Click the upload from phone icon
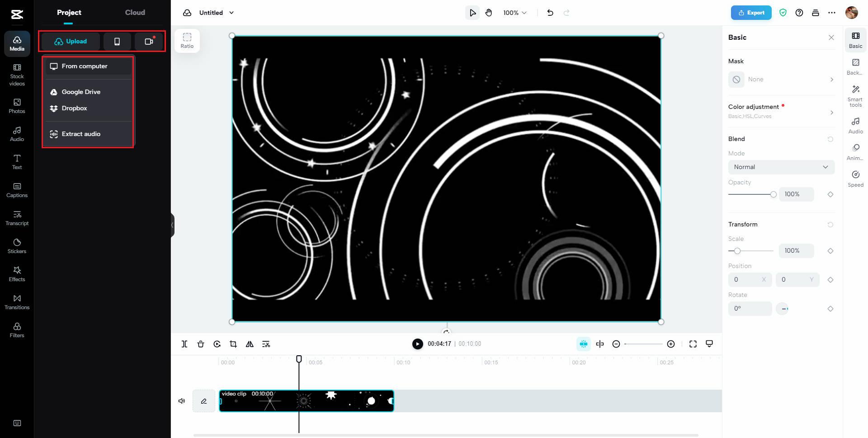This screenshot has height=438, width=868. [x=117, y=42]
